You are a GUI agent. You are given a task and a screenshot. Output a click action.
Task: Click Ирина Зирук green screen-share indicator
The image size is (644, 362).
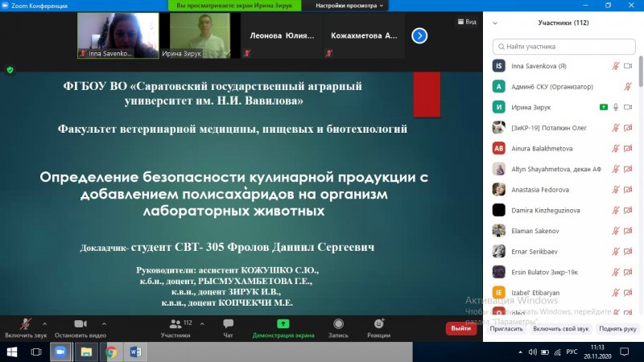click(x=603, y=107)
